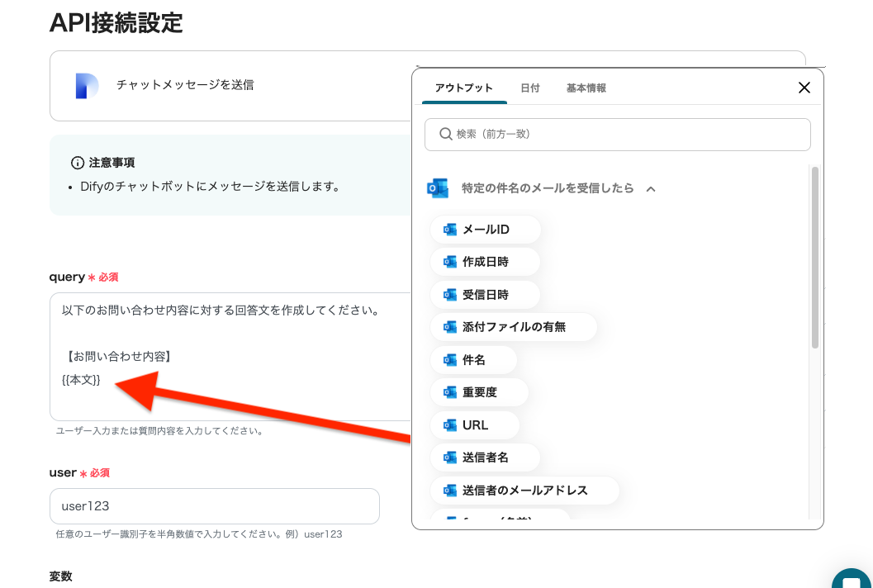Click the 【お問い合わせ内容】 line in query

click(117, 357)
